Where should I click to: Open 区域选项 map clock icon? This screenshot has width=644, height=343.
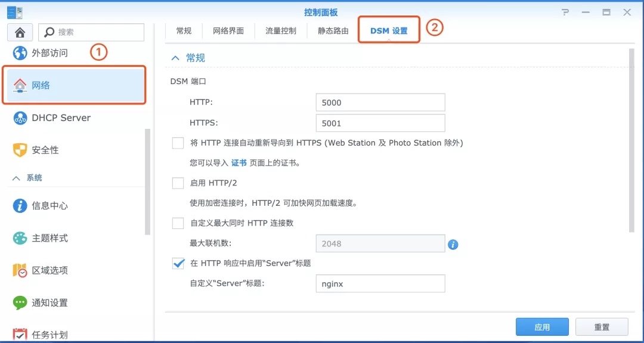(20, 270)
